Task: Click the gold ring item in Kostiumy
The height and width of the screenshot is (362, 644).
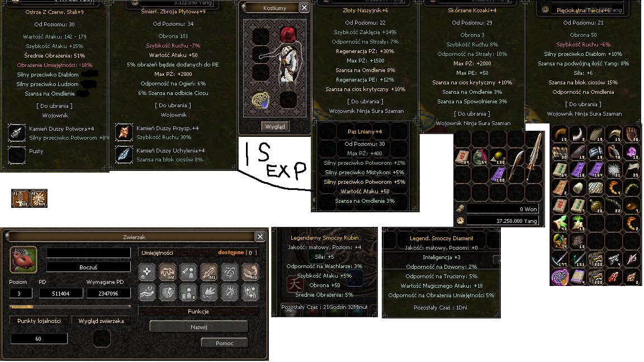Action: (x=261, y=100)
